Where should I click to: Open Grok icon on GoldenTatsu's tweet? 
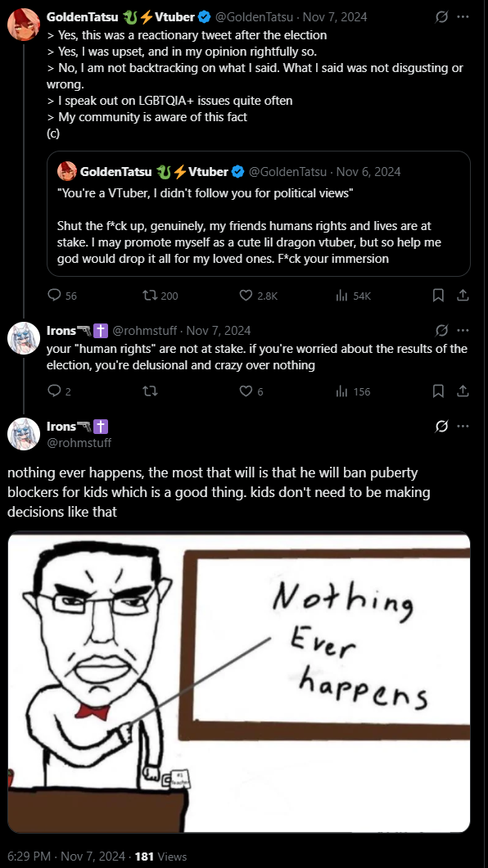click(441, 17)
